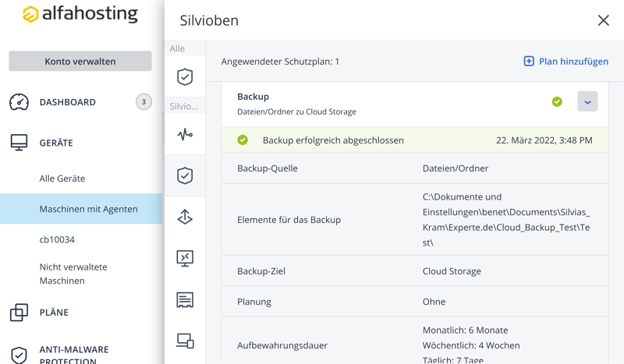This screenshot has height=364, width=624.
Task: Select Maschinen mit Agenten entry
Action: point(88,209)
